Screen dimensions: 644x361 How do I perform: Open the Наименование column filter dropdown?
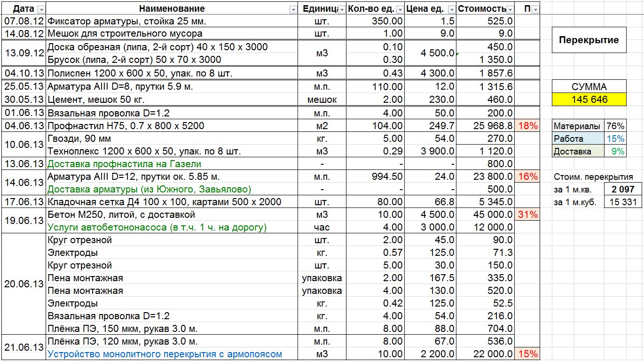pos(293,9)
